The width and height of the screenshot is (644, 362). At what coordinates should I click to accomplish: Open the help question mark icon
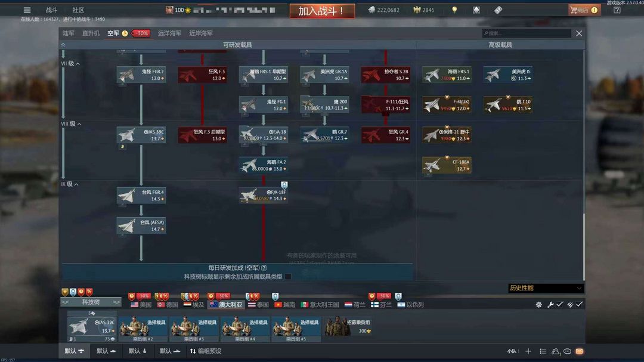click(x=617, y=10)
